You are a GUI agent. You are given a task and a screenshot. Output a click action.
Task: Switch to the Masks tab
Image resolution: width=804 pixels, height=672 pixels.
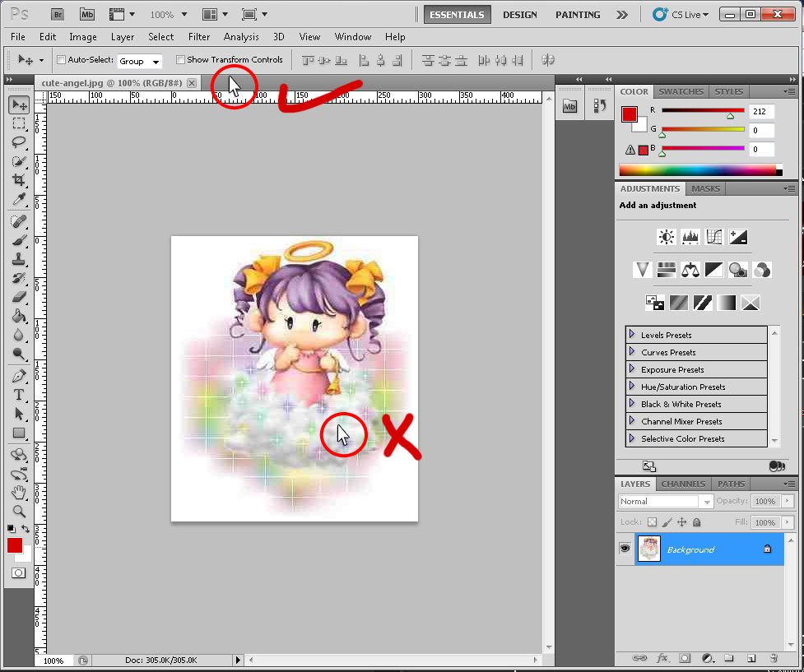(705, 188)
